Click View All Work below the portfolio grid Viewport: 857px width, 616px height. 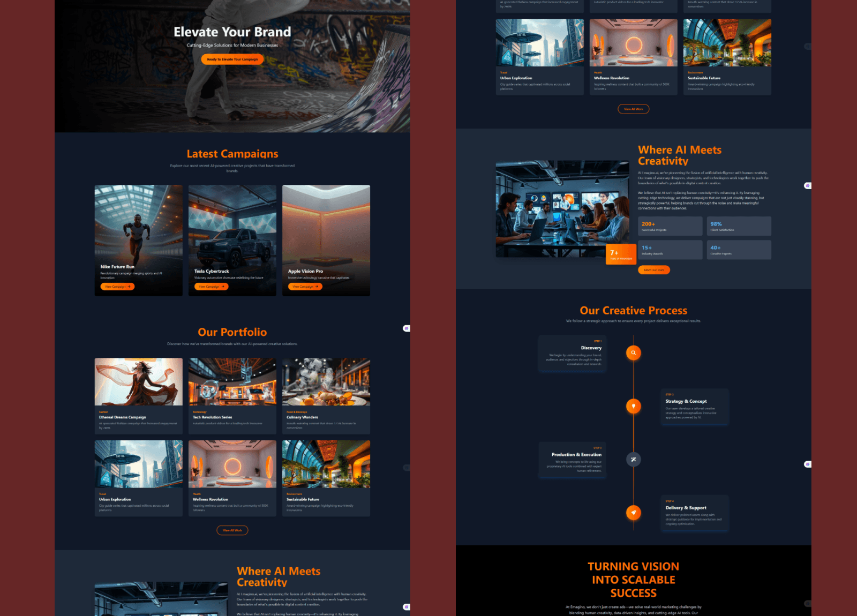pyautogui.click(x=232, y=530)
